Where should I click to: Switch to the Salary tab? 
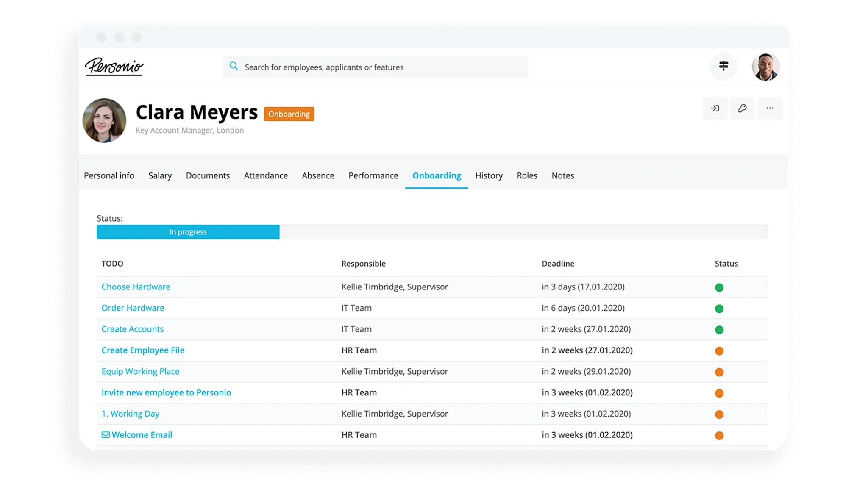point(160,175)
